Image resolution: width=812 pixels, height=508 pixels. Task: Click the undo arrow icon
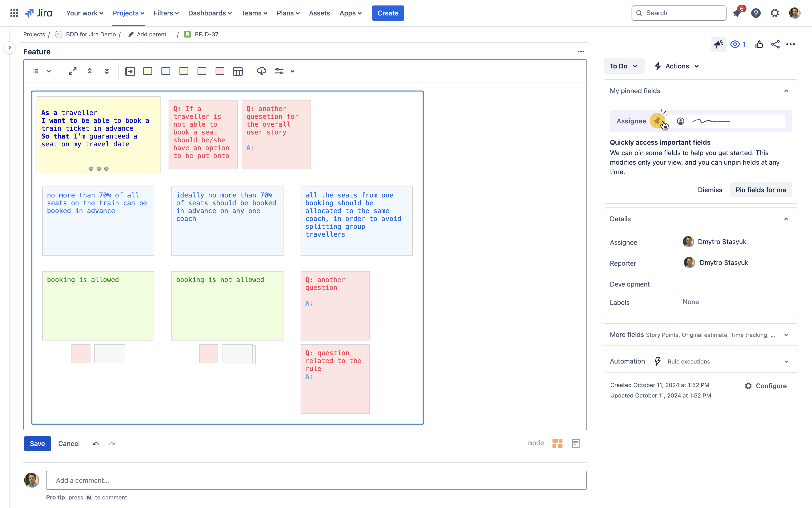(x=96, y=444)
